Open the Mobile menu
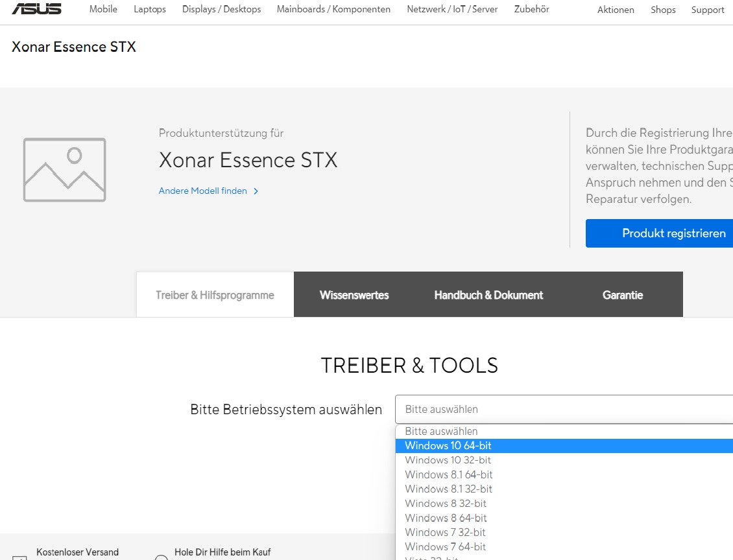This screenshot has height=560, width=733. [103, 9]
